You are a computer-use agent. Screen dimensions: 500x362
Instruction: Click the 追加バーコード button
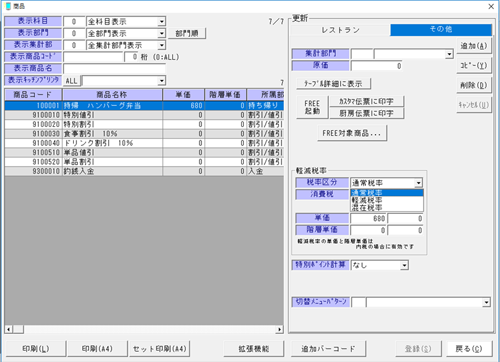(328, 349)
